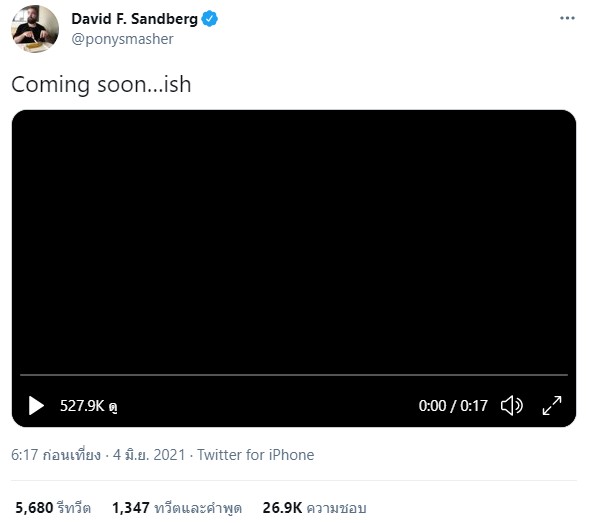Open the three-dot more options menu

(x=567, y=18)
